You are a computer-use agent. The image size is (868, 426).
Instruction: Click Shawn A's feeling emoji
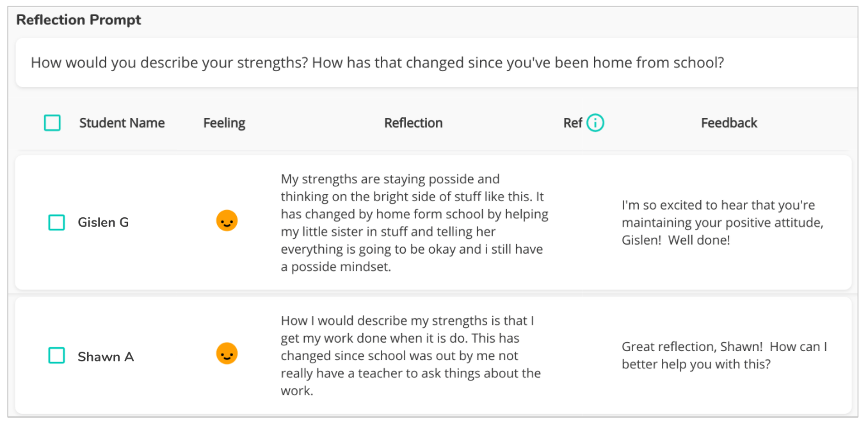(x=226, y=355)
